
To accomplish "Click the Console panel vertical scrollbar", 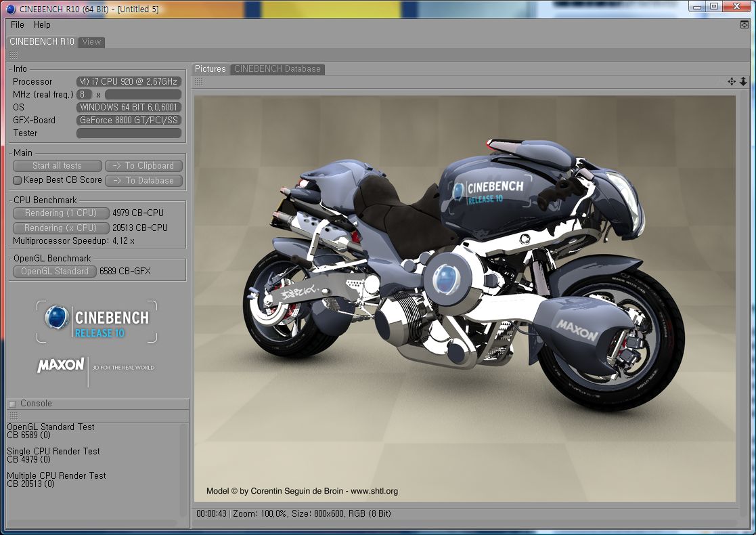I will pos(183,471).
